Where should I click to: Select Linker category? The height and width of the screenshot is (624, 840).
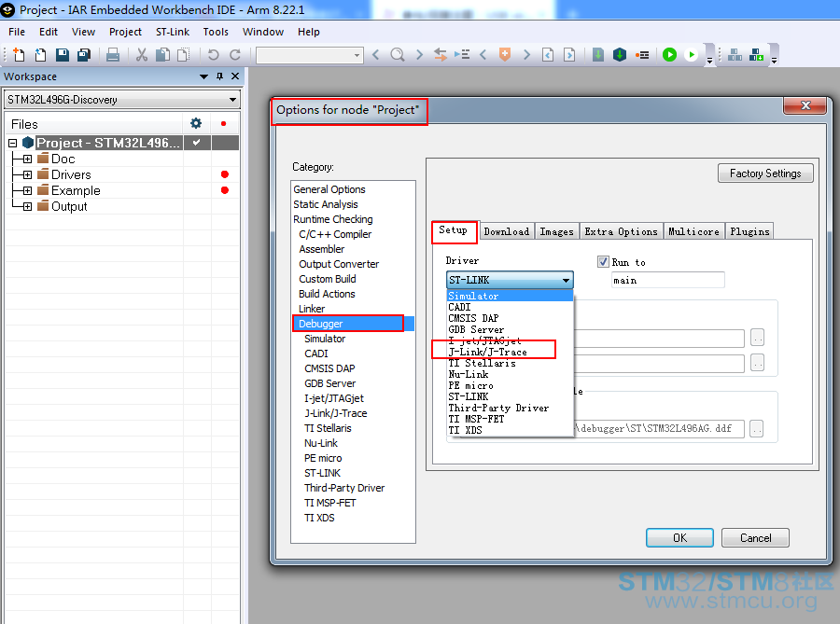pos(312,309)
